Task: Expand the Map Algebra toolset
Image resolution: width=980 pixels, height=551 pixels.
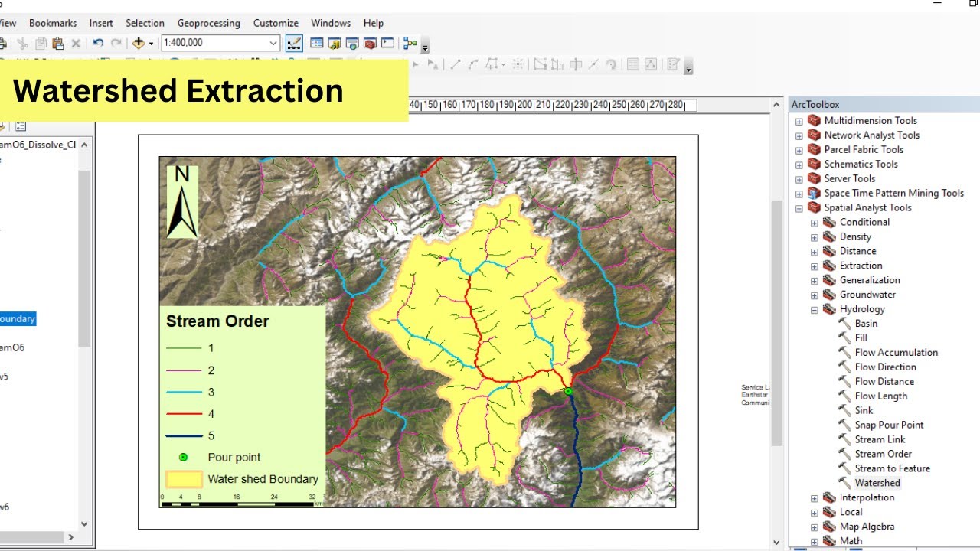Action: (814, 527)
